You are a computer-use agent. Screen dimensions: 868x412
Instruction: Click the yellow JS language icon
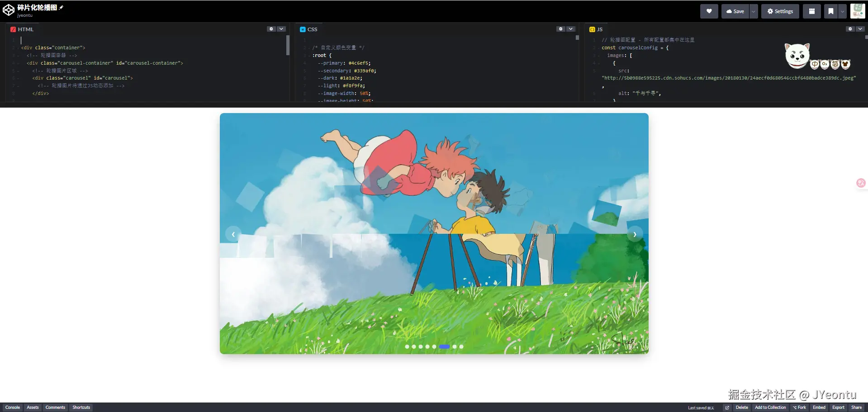(592, 29)
